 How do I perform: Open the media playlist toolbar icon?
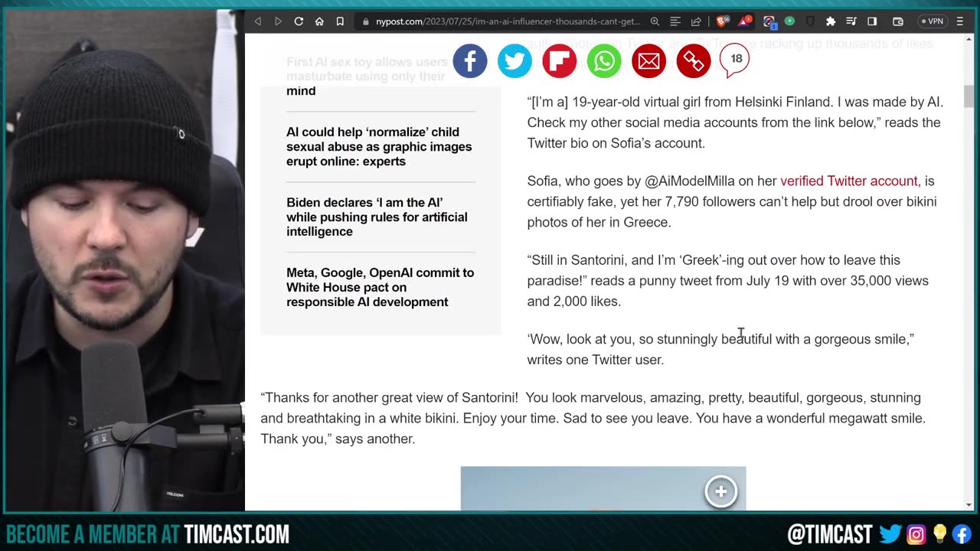pyautogui.click(x=851, y=21)
